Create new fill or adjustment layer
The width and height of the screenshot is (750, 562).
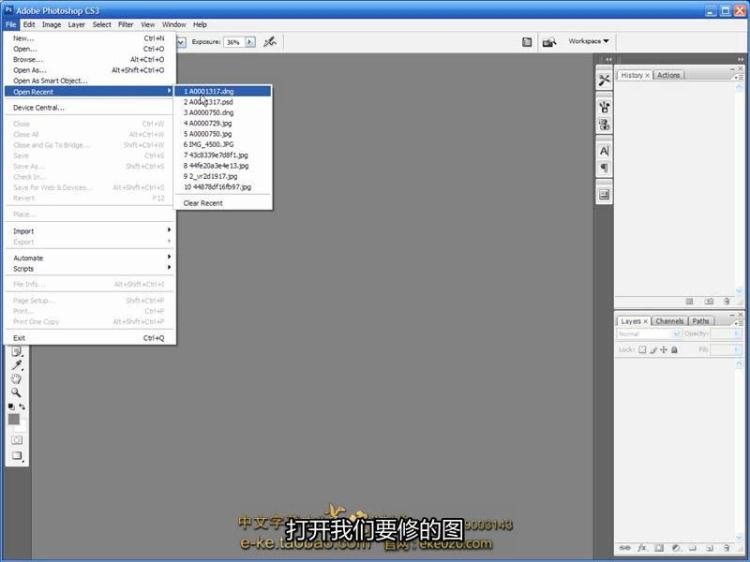[x=675, y=548]
